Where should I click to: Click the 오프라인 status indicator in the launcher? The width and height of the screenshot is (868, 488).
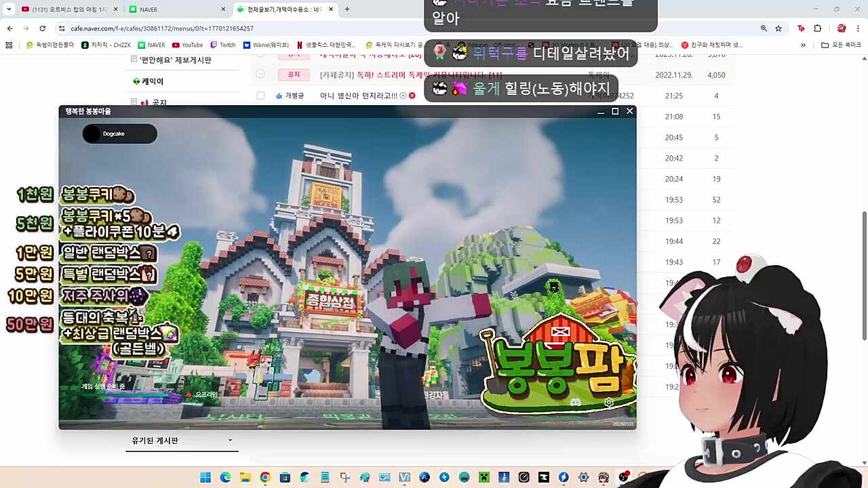click(201, 394)
